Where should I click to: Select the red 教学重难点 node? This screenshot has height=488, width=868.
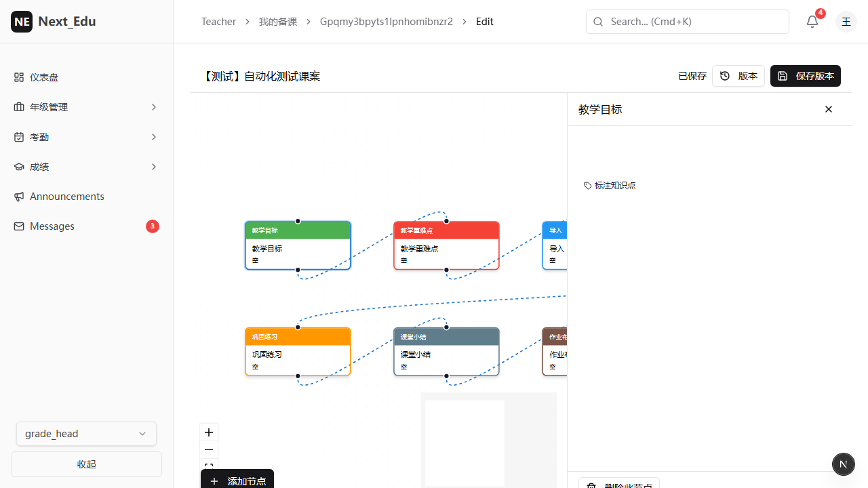pyautogui.click(x=446, y=245)
